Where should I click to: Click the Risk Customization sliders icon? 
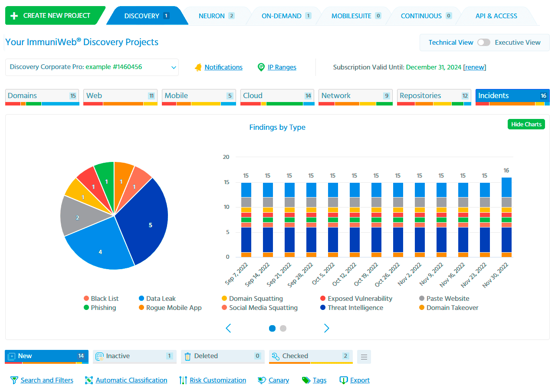coord(183,380)
